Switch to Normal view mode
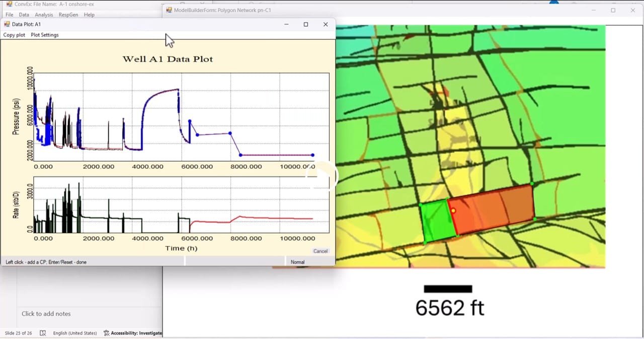The height and width of the screenshot is (339, 644). [x=297, y=262]
